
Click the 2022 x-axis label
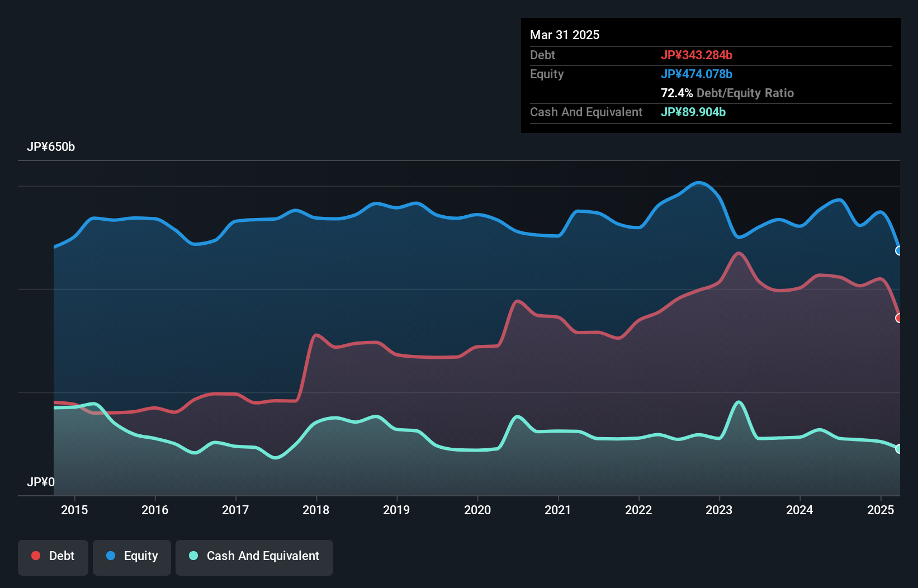click(638, 510)
